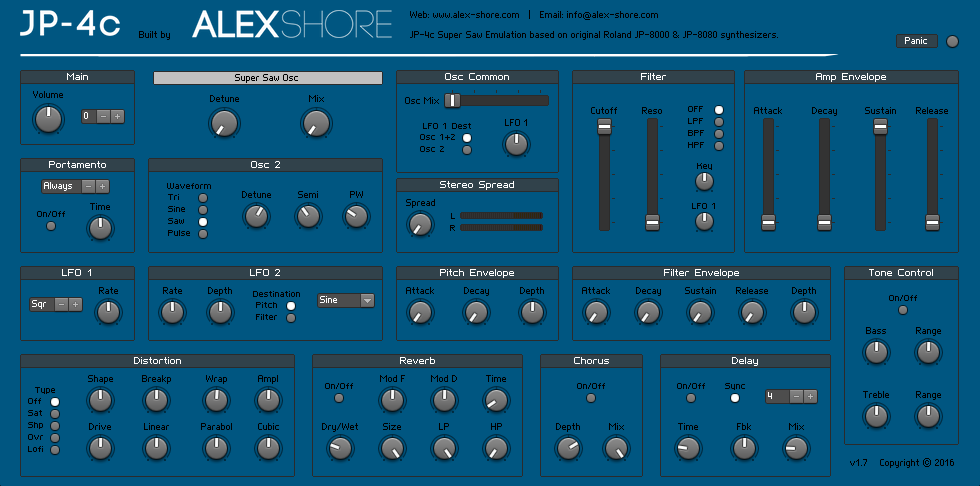This screenshot has height=486, width=980.
Task: Click the Stereo Spread knob
Action: pyautogui.click(x=420, y=224)
